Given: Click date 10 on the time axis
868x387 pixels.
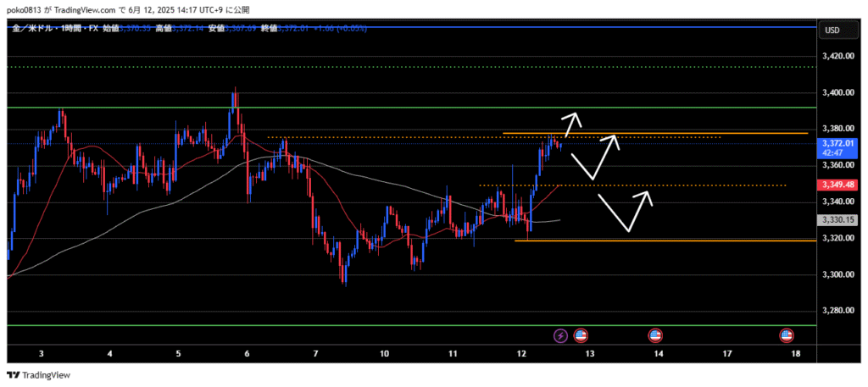Looking at the screenshot, I should coord(384,352).
